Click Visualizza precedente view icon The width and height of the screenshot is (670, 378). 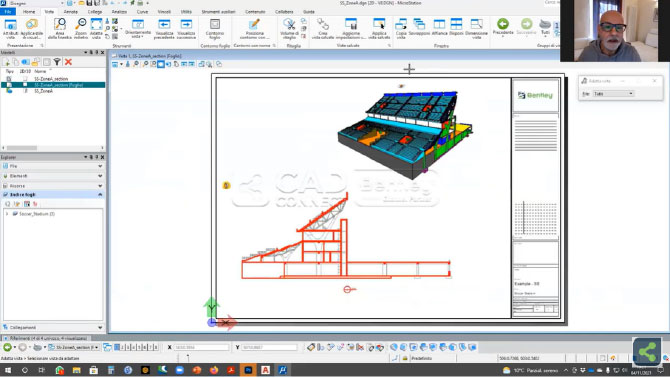click(x=164, y=29)
